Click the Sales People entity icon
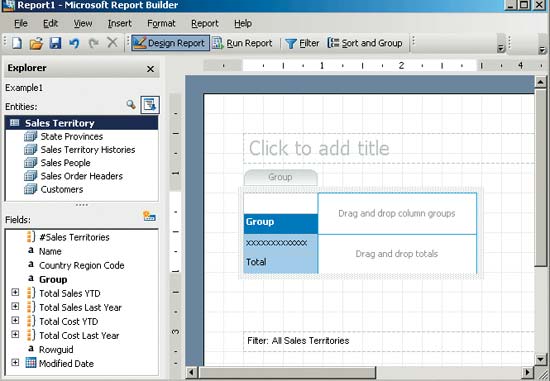The image size is (550, 381). 31,163
